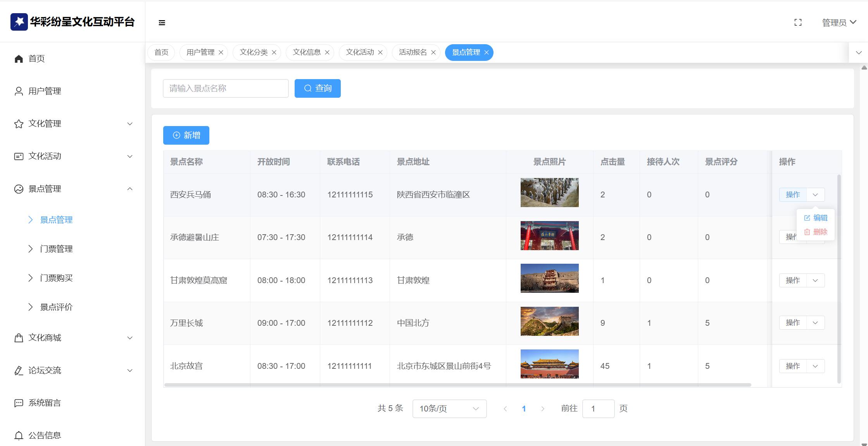Choose 删除 from the dropdown menu
Image resolution: width=868 pixels, height=446 pixels.
(x=816, y=232)
